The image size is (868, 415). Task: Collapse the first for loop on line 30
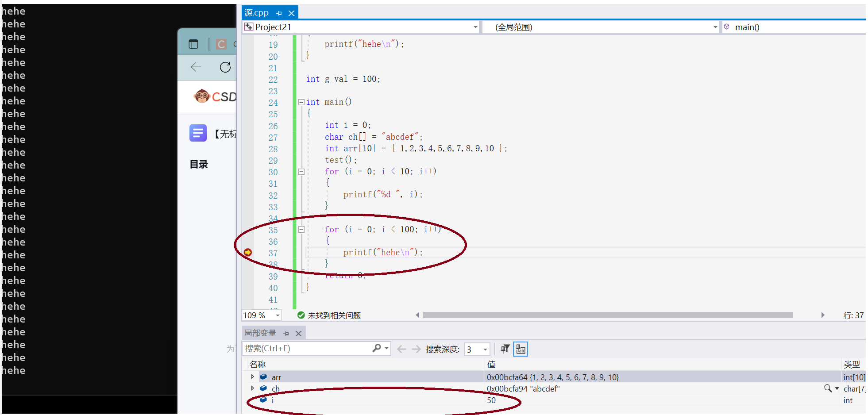[x=301, y=172]
